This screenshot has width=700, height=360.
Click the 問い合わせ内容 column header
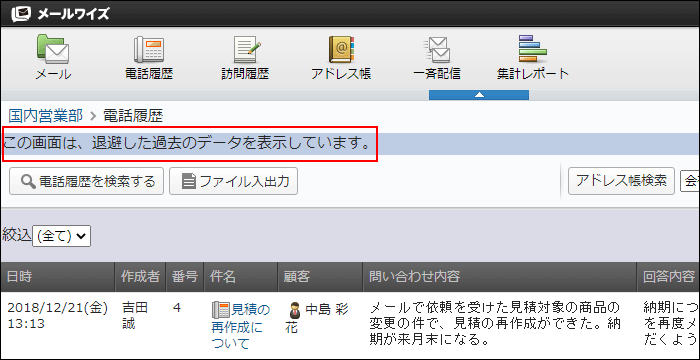coord(500,277)
